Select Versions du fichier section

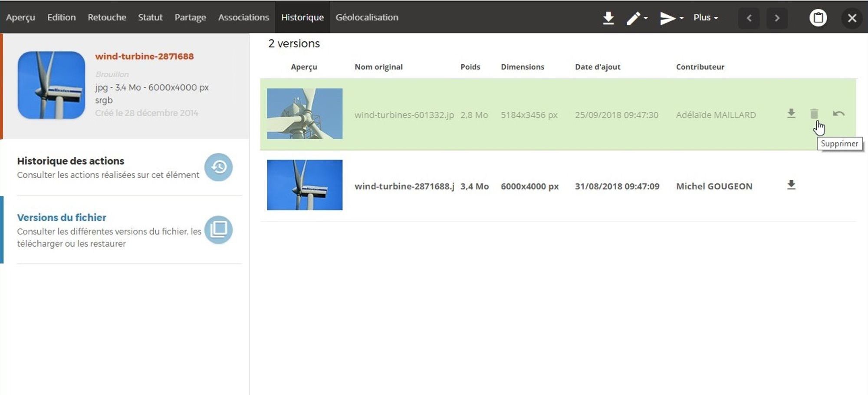tap(62, 217)
